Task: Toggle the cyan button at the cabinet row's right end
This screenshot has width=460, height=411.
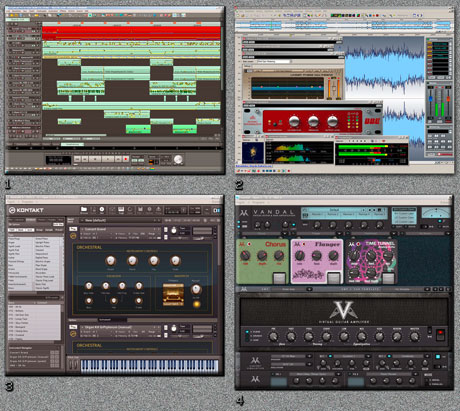Action: tap(437, 357)
